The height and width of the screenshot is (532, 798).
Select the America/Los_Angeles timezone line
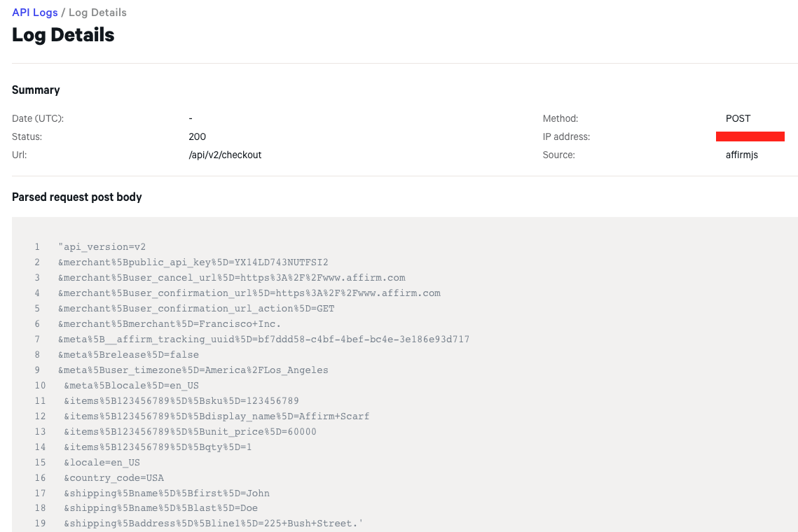[194, 370]
